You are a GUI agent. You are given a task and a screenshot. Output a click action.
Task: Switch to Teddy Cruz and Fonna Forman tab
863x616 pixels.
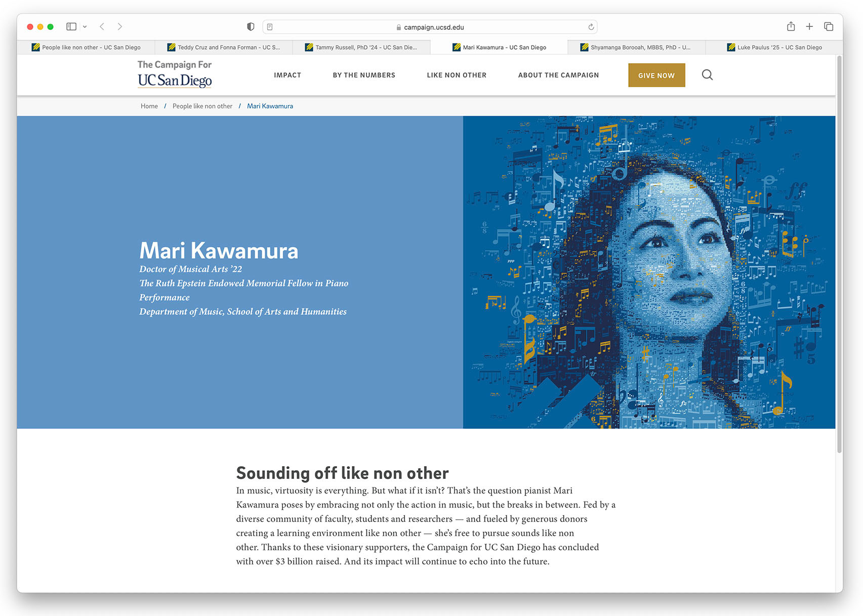(x=223, y=47)
